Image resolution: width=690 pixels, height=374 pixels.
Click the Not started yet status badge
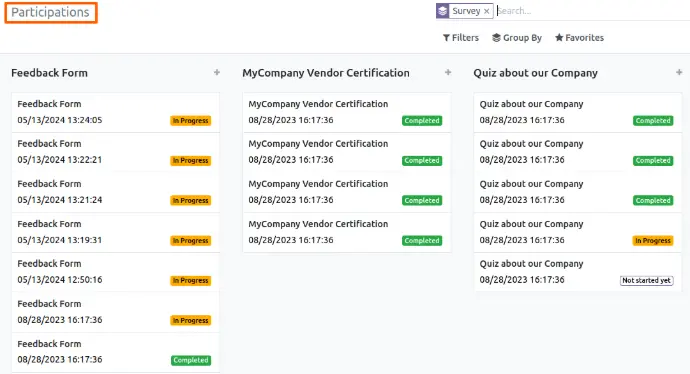click(x=646, y=281)
